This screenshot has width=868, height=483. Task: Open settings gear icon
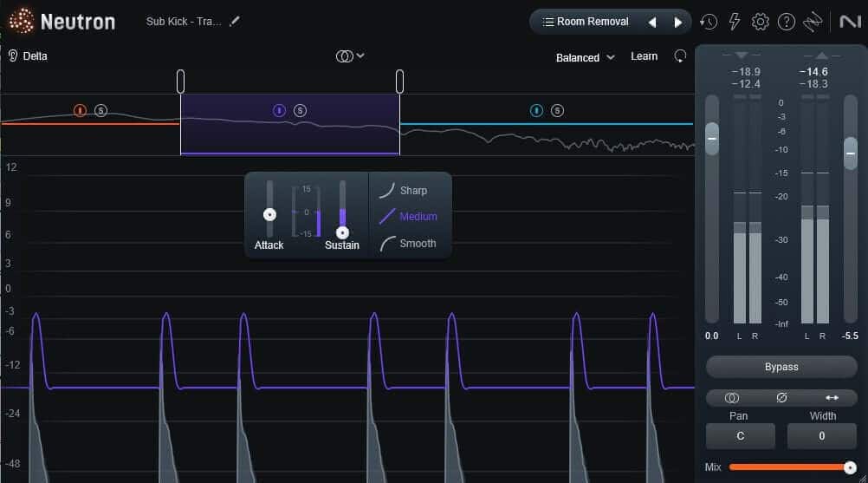(x=760, y=22)
